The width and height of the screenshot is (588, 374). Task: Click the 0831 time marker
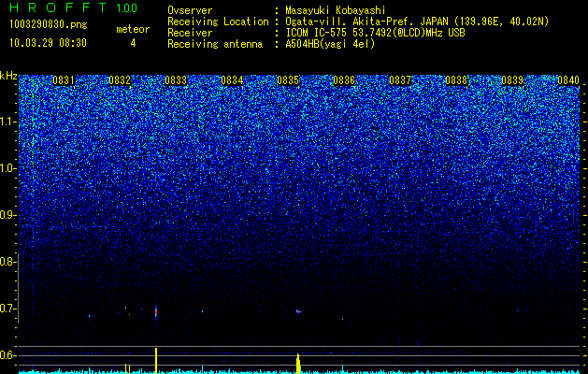click(x=64, y=80)
